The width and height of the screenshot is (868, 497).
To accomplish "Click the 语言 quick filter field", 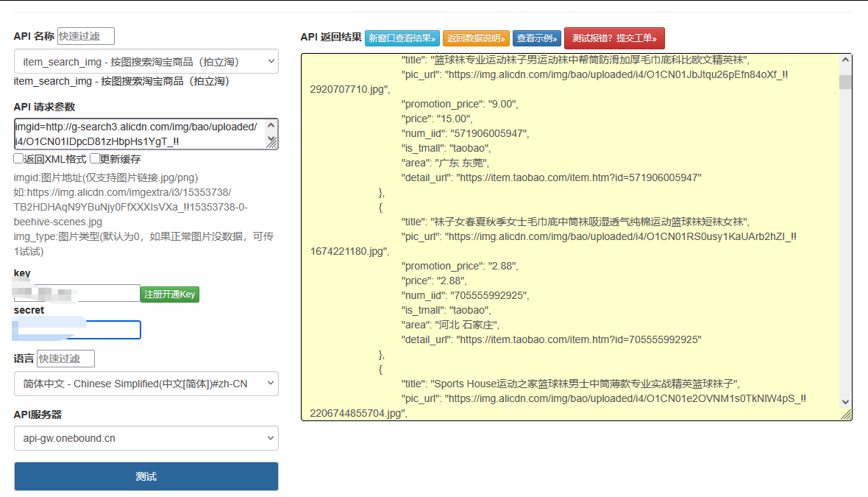I will coord(66,359).
